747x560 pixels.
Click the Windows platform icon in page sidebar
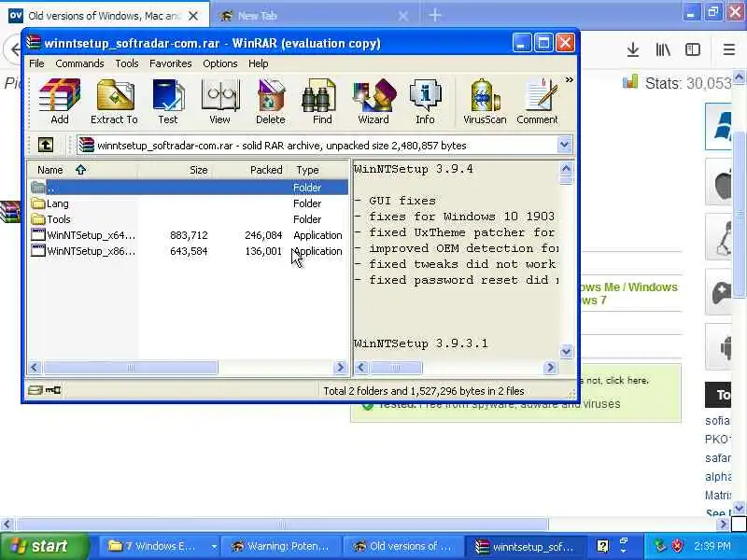720,126
